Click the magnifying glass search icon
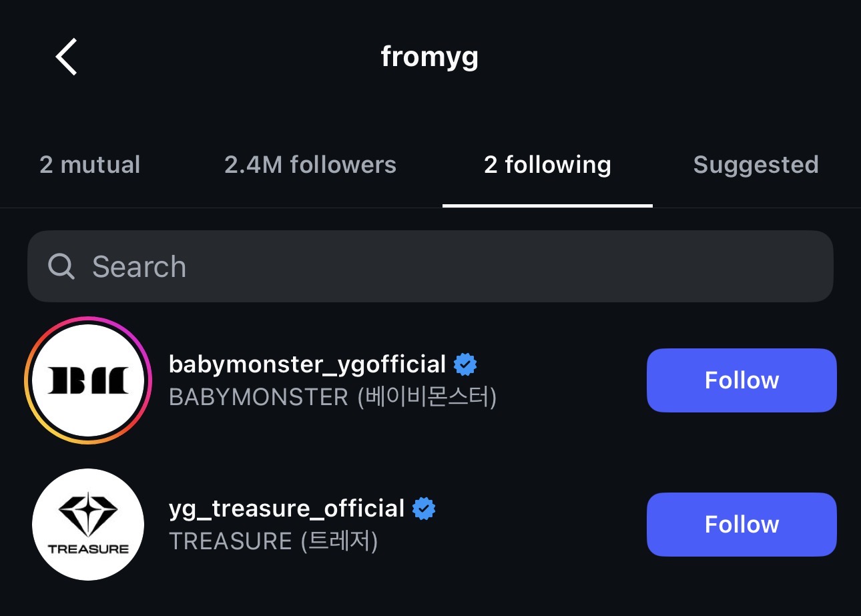 click(61, 266)
